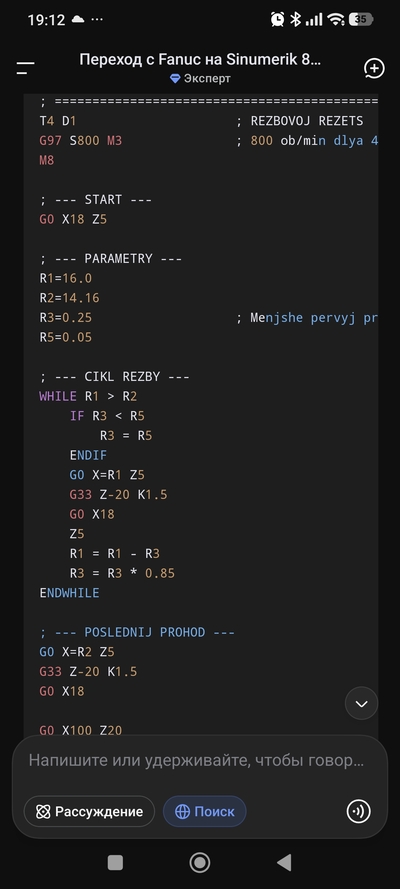Tap the message input field
Image resolution: width=400 pixels, height=889 pixels.
pos(197,760)
